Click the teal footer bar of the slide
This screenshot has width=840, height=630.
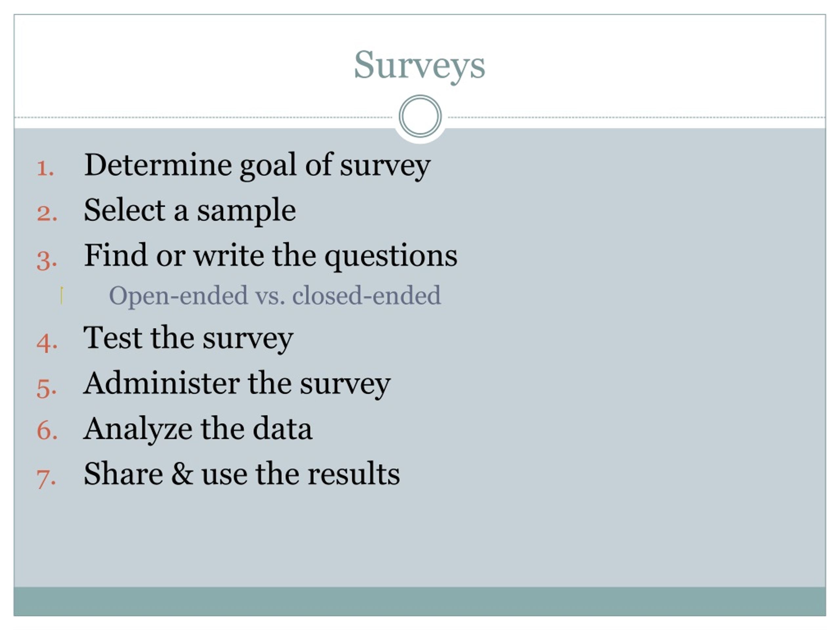point(420,601)
